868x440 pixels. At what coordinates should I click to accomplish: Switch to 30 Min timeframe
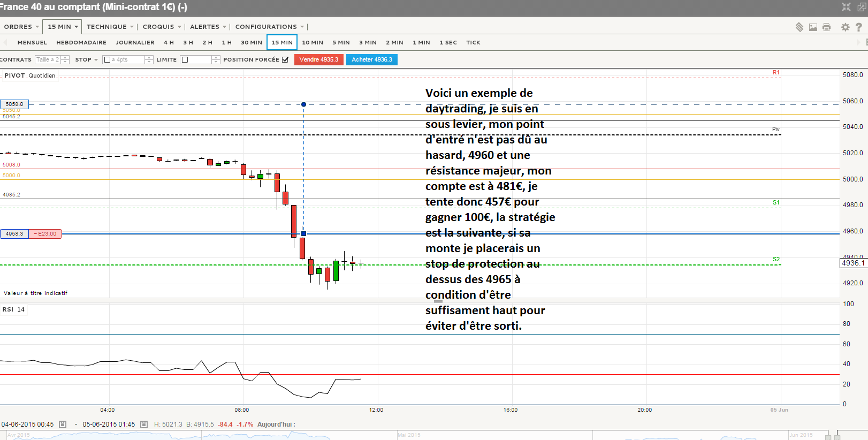tap(252, 42)
